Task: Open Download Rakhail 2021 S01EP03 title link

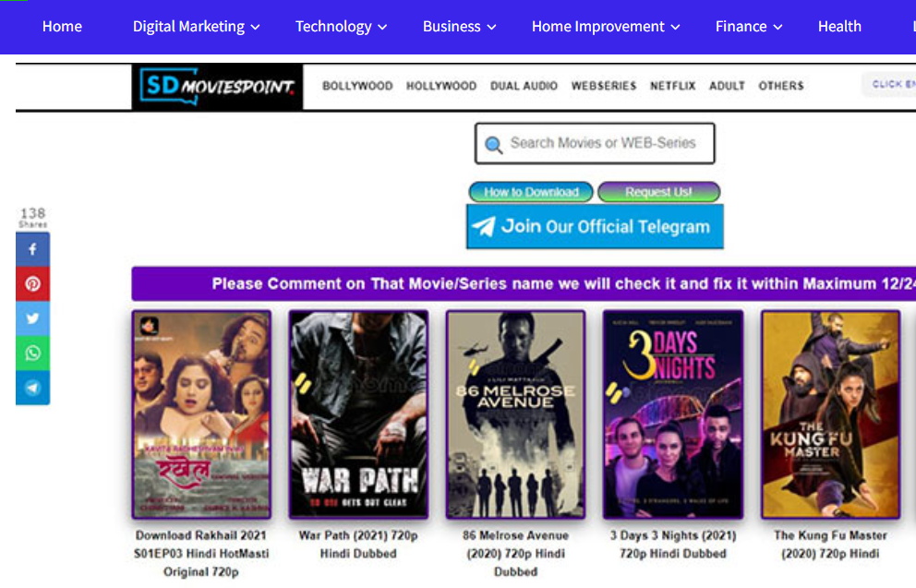Action: [x=201, y=554]
